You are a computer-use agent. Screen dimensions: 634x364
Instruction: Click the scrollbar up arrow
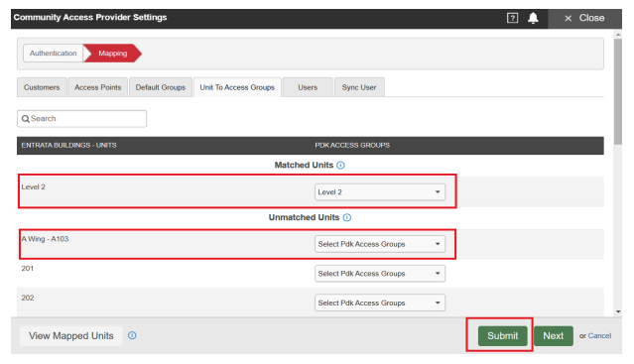pos(618,35)
